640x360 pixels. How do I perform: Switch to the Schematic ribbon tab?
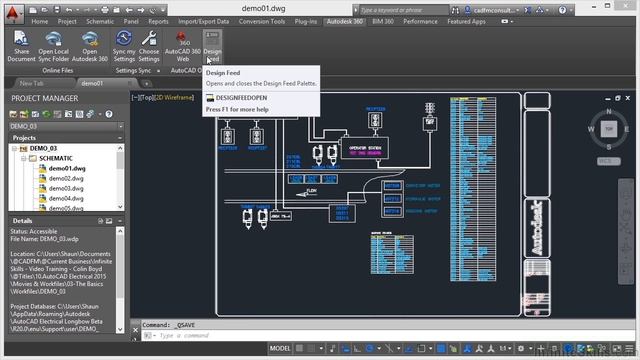click(100, 22)
